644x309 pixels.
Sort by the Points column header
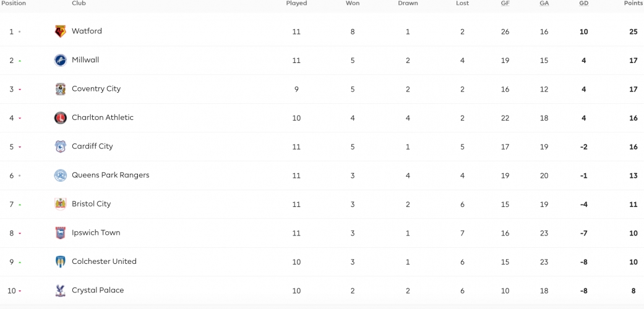pos(633,3)
